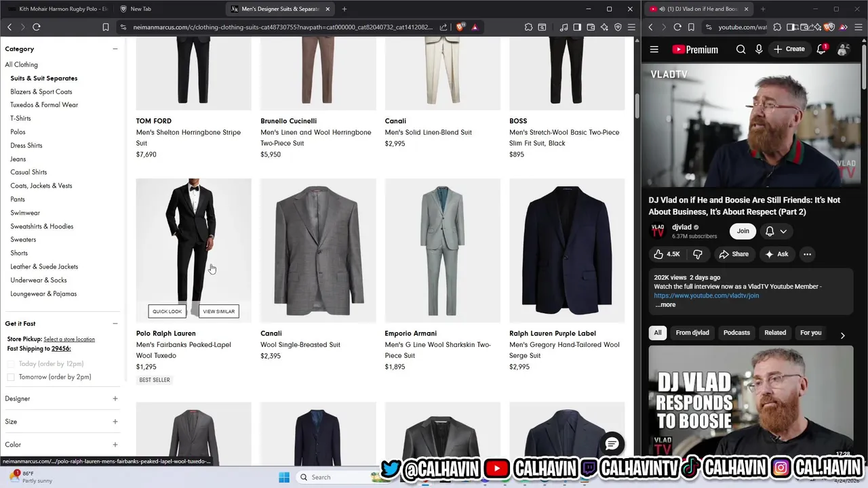The height and width of the screenshot is (488, 868).
Task: Expand the Size filter
Action: pyautogui.click(x=115, y=422)
